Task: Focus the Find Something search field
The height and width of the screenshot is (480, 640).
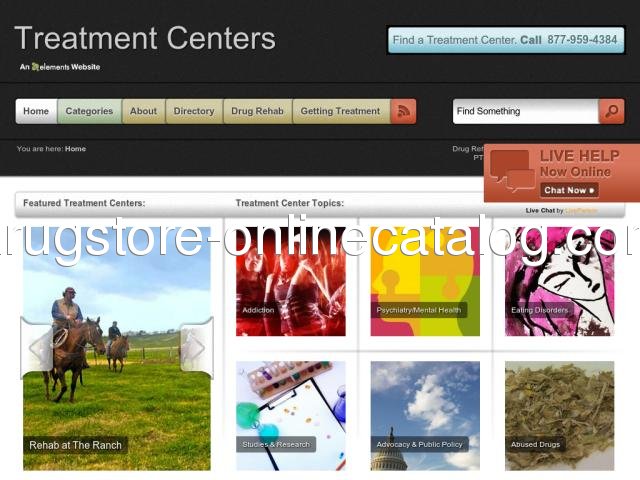Action: (x=526, y=111)
